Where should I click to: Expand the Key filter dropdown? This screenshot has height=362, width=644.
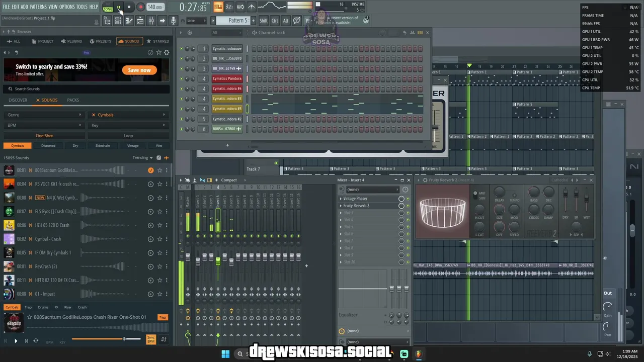(128, 125)
